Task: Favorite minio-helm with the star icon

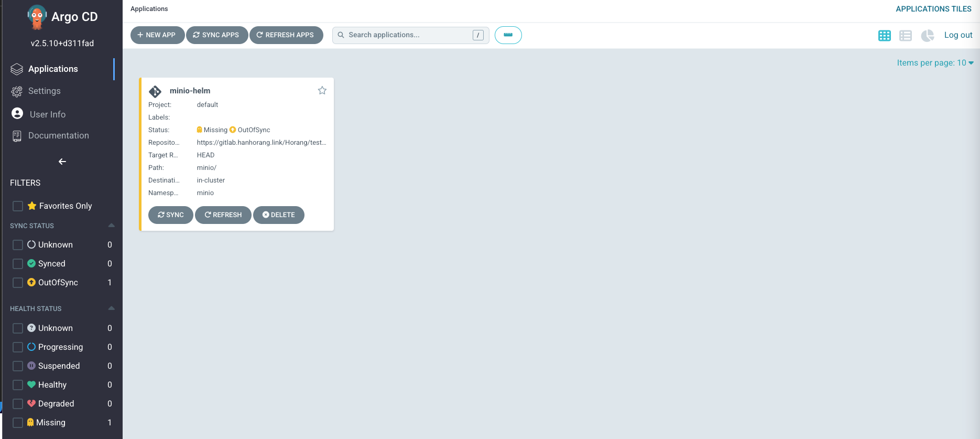Action: [322, 91]
